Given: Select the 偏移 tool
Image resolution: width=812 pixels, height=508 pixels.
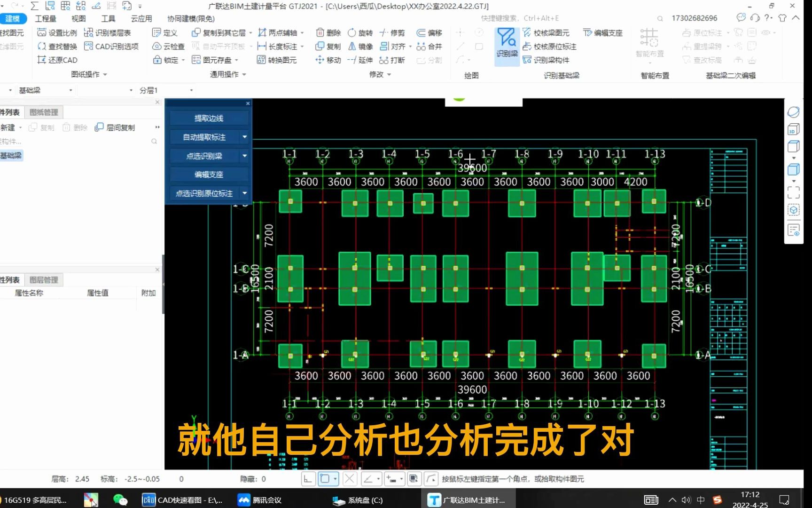Looking at the screenshot, I should coord(429,32).
